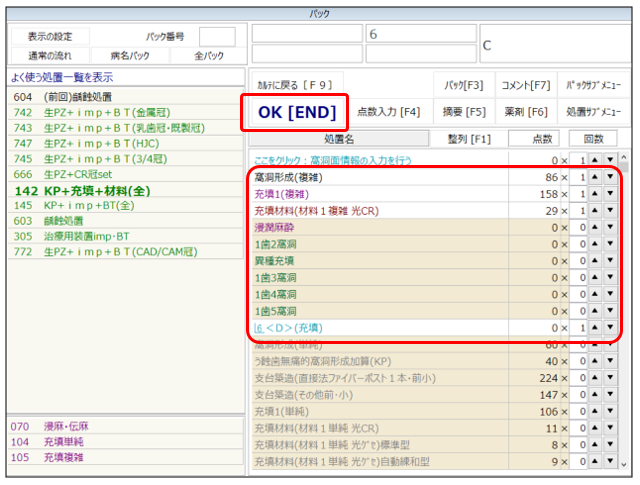Decrease count for 充填材料(材料1複雑 光CR) row
The image size is (640, 485).
pyautogui.click(x=609, y=210)
